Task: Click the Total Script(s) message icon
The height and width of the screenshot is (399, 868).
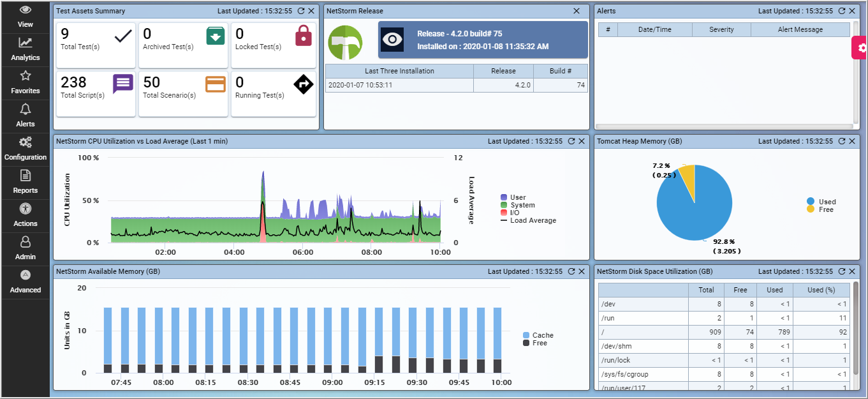Action: pos(122,84)
